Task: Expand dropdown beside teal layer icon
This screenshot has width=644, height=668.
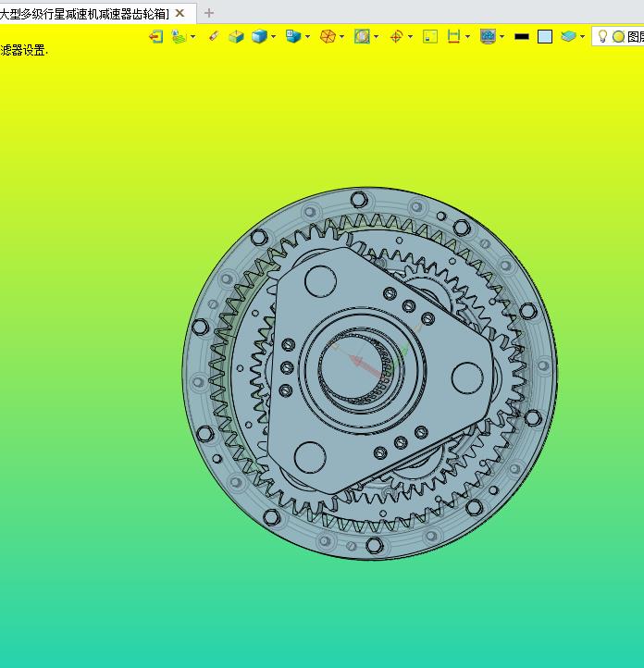Action: tap(582, 37)
